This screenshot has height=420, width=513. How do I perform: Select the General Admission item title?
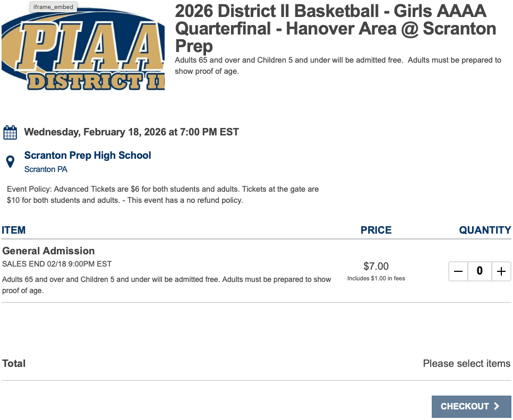click(48, 251)
